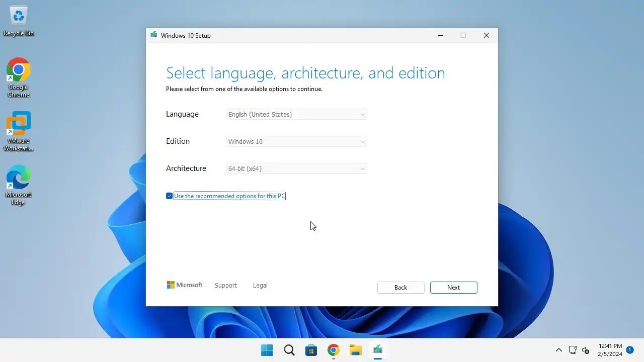Image resolution: width=644 pixels, height=362 pixels.
Task: Open the Recycle Bin desktop icon
Action: point(19,22)
